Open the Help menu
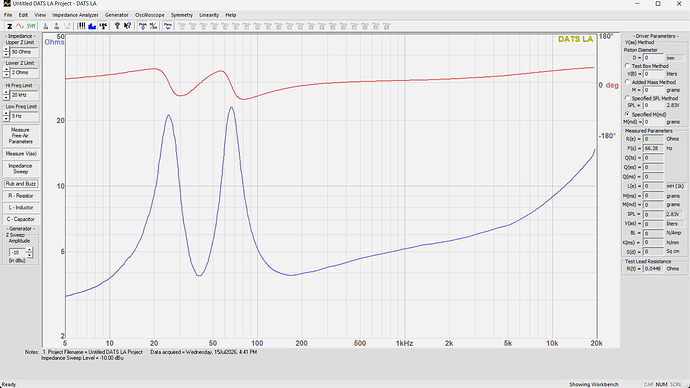Viewport: 690px width, 388px height. coord(231,15)
